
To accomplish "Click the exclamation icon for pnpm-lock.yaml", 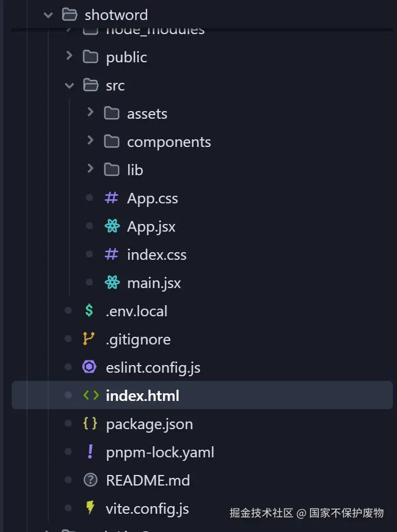I will coord(90,452).
